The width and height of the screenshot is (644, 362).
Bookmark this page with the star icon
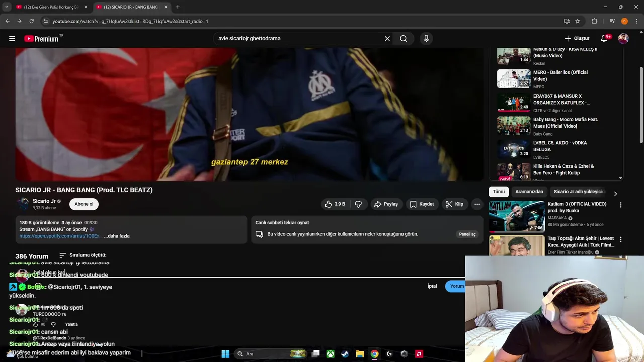click(x=578, y=21)
